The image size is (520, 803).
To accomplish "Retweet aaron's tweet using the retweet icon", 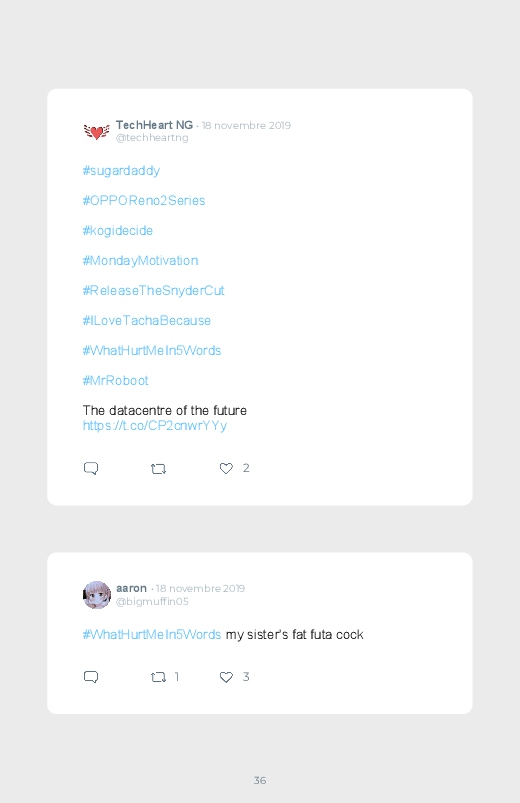I will [158, 677].
